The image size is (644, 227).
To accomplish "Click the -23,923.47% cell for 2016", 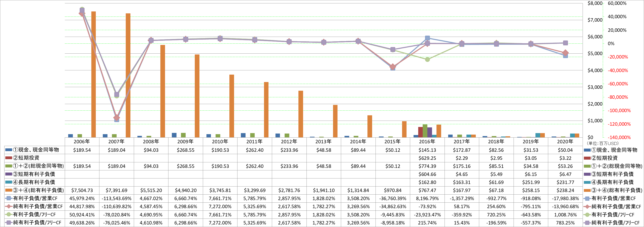I will (x=427, y=215).
